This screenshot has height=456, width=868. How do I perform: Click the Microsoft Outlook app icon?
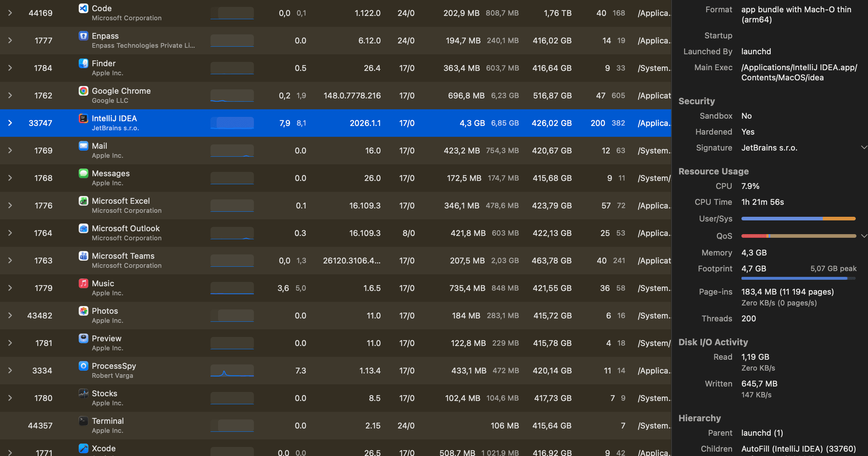[84, 228]
